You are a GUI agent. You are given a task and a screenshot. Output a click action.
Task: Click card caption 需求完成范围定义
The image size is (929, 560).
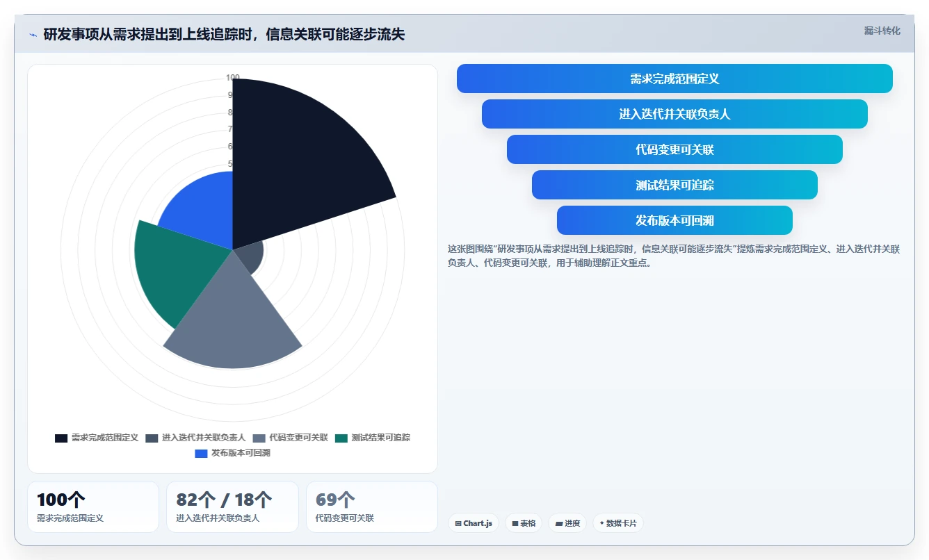70,518
